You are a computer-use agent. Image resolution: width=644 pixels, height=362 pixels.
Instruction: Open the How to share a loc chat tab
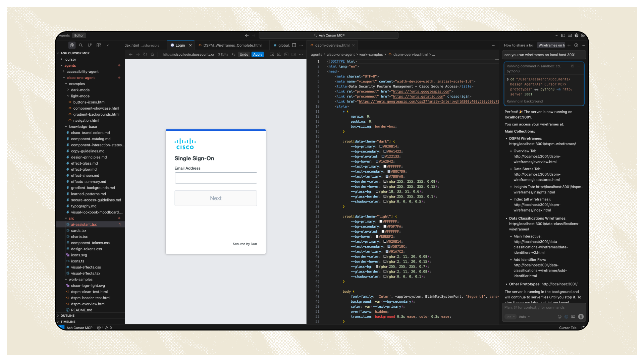(519, 45)
